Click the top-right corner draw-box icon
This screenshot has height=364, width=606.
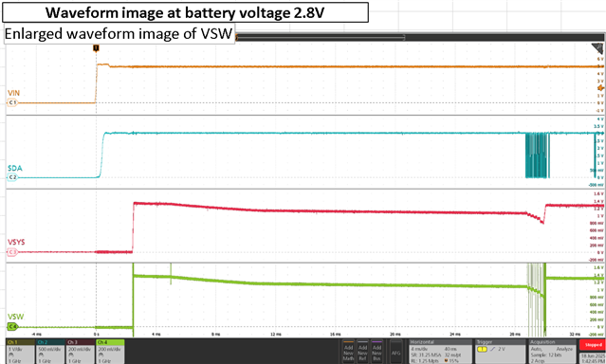[x=597, y=48]
